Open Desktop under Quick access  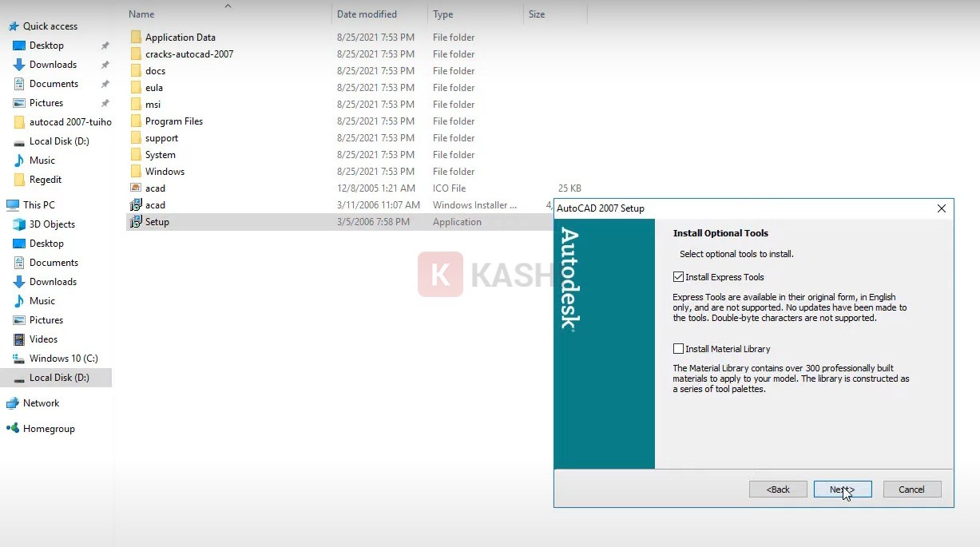point(46,46)
